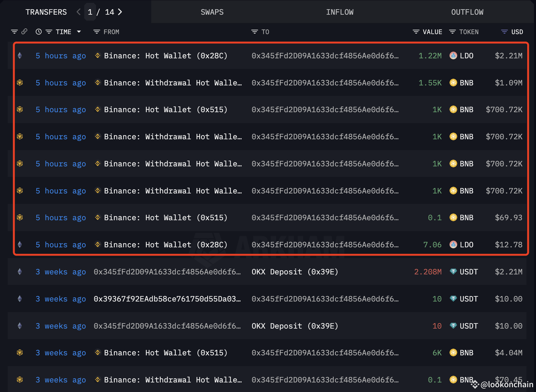
Task: Click the BNB chain icon in the 1.55K BNB row
Action: click(20, 83)
